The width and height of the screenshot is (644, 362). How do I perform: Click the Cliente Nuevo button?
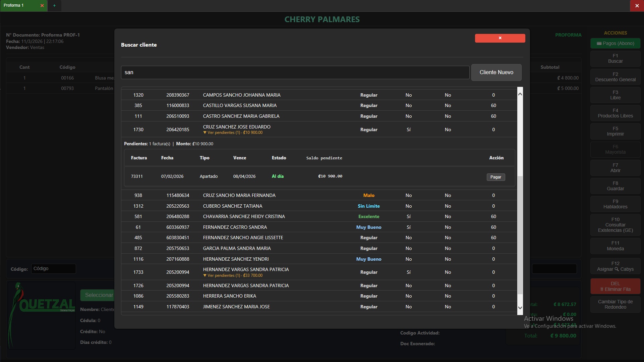tap(496, 72)
